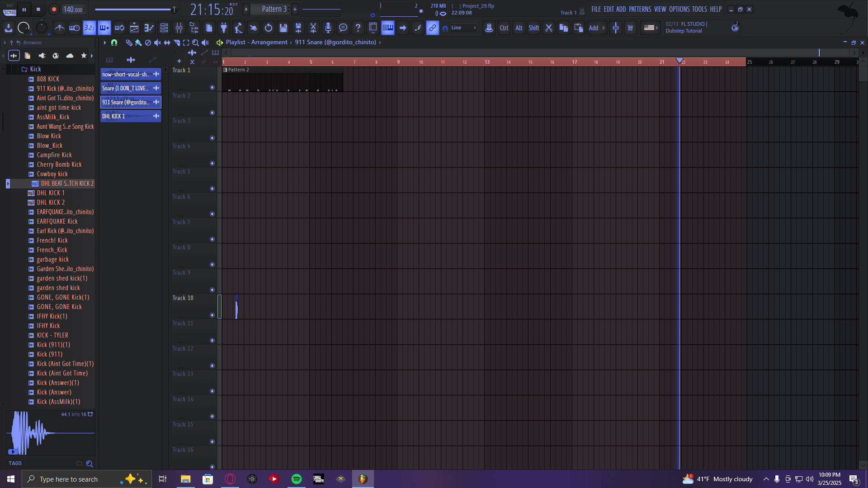Viewport: 868px width, 488px height.
Task: Toggle the Pat/Song mode switch
Action: pos(10,9)
